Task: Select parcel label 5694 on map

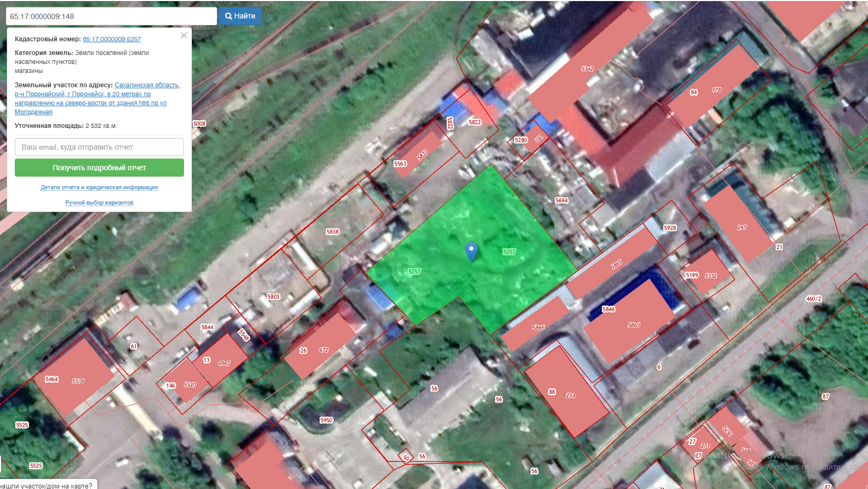Action: click(x=561, y=200)
